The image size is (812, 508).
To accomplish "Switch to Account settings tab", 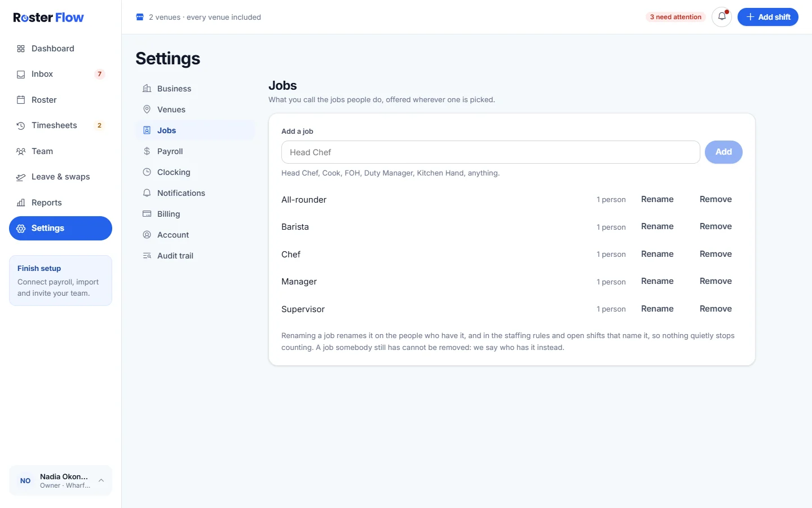I will 195,235.
